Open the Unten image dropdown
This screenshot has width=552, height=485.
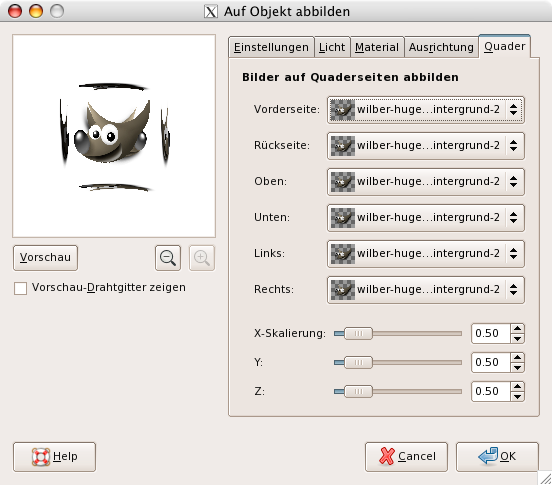pyautogui.click(x=426, y=218)
